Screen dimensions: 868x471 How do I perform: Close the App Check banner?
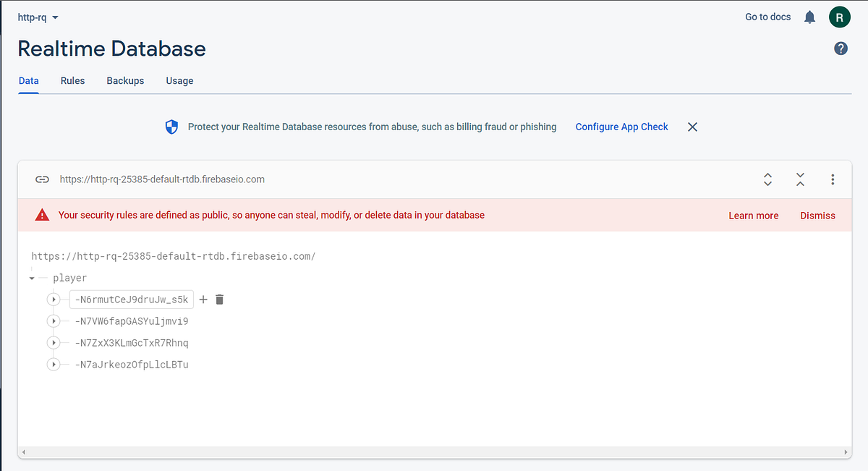(x=692, y=127)
